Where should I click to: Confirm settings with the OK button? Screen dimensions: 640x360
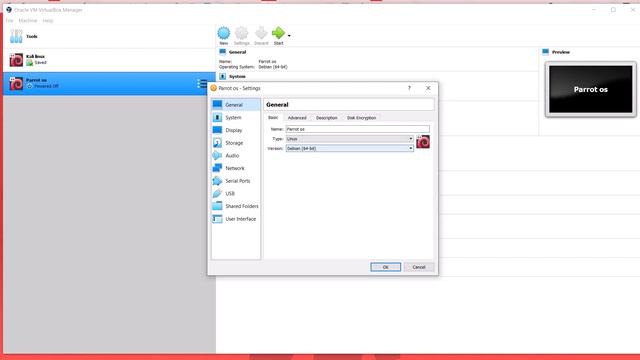pos(385,267)
